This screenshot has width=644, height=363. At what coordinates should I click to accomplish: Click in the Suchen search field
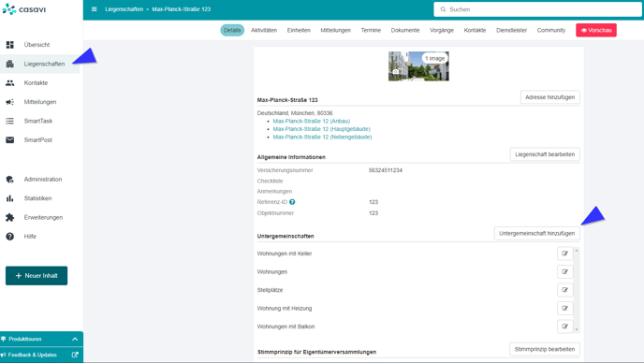537,9
